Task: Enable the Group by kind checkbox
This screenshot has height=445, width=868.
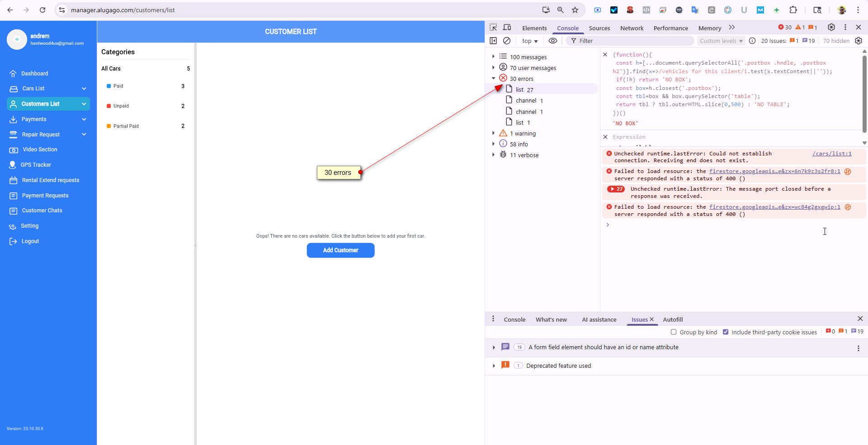Action: point(674,332)
